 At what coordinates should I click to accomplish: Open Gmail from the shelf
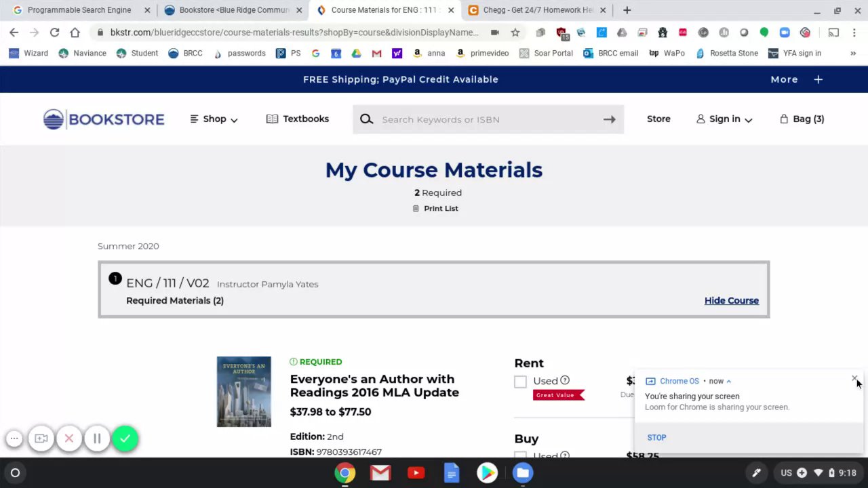380,473
